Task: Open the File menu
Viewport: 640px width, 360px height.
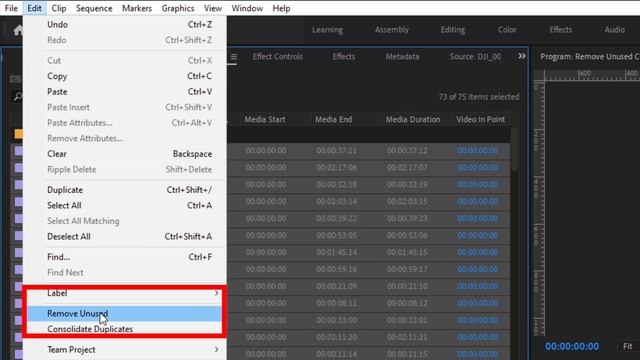Action: tap(11, 8)
